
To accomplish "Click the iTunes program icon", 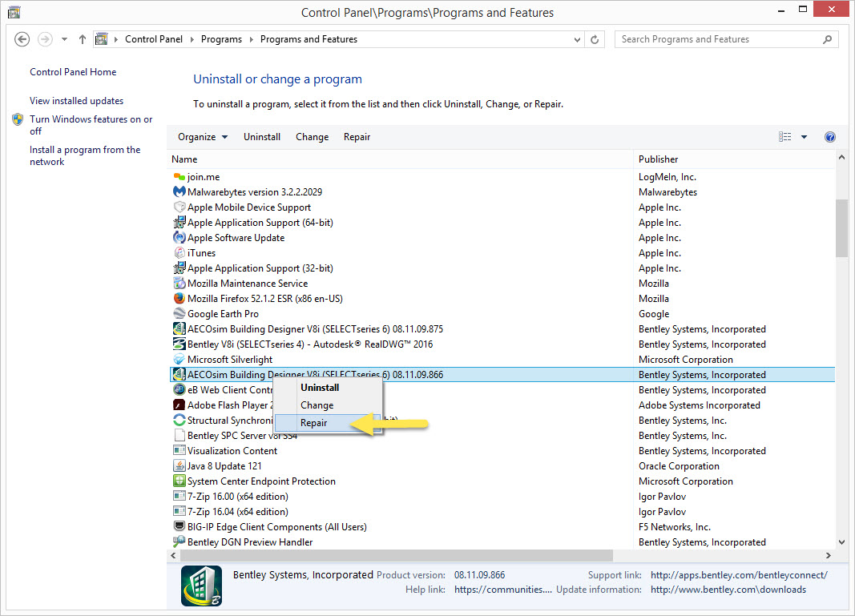I will point(179,253).
